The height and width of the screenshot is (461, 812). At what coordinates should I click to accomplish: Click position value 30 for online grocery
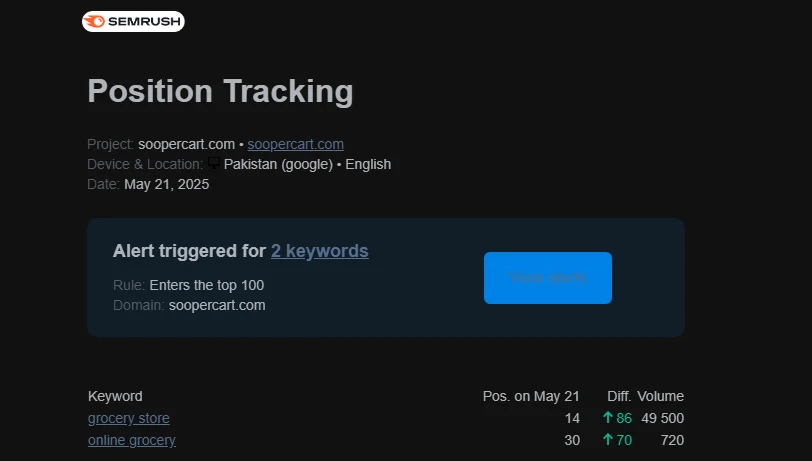[x=572, y=440]
